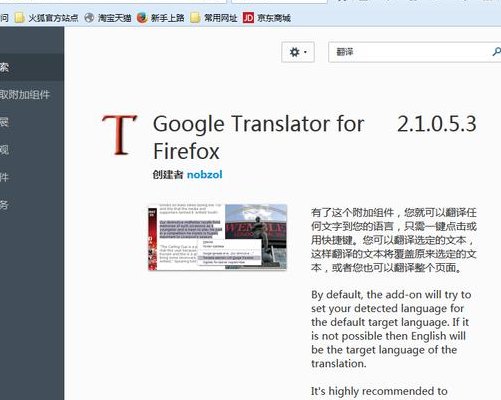Viewport: 501px width, 400px height.
Task: Click version number 2.1.0.5.3
Action: [437, 124]
